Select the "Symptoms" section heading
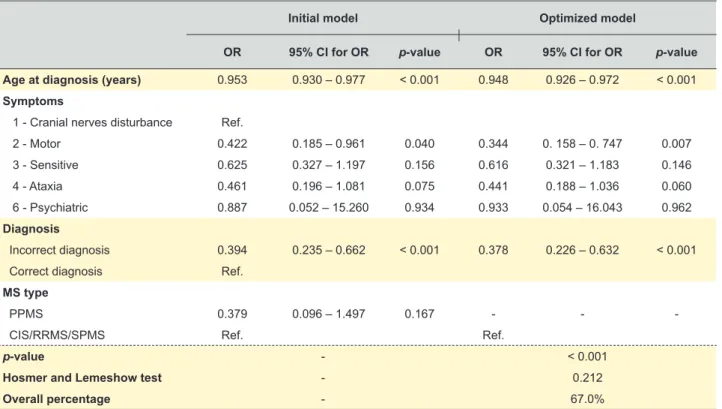Viewport: 722px width, 409px height. tap(33, 101)
